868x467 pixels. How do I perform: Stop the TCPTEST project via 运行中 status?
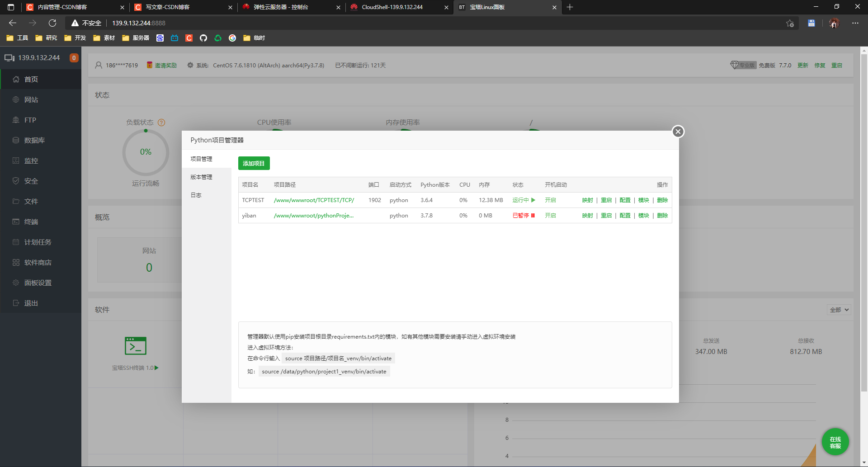pos(524,200)
